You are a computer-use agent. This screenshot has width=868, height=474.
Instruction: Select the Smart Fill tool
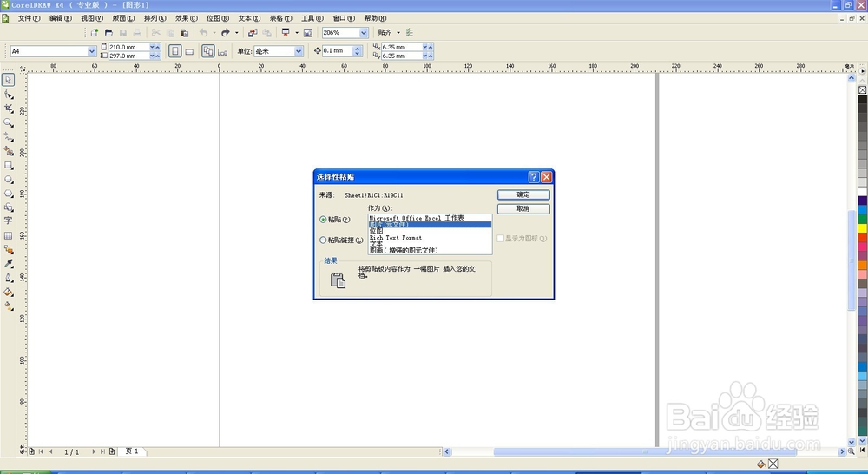point(9,150)
